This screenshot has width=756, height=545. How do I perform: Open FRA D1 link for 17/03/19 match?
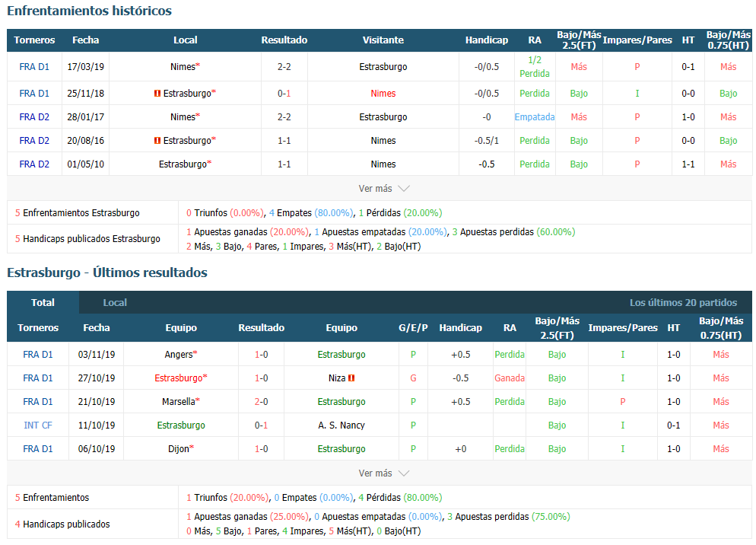[34, 67]
